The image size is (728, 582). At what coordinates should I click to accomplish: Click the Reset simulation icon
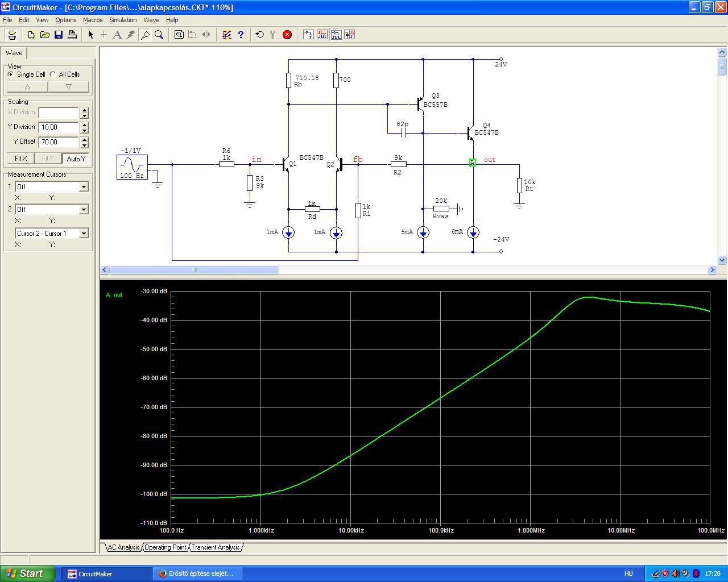coord(260,35)
